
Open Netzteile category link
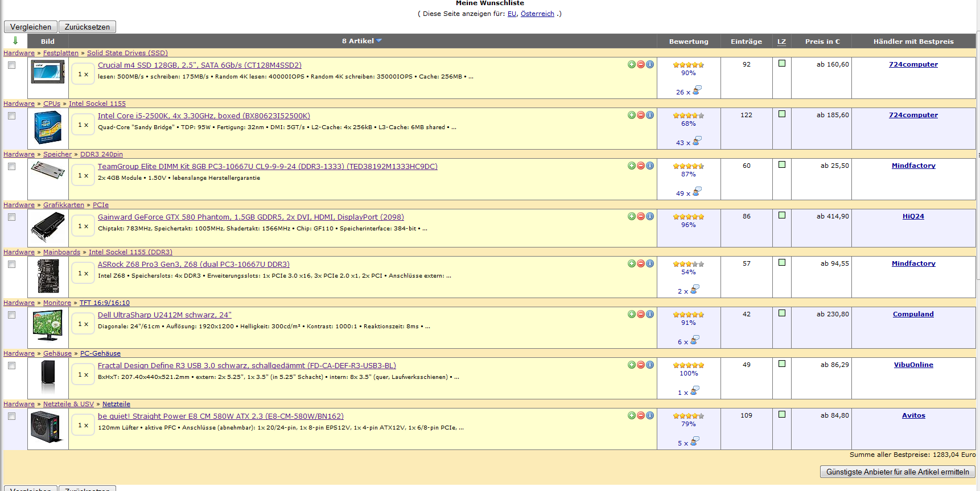(x=116, y=404)
